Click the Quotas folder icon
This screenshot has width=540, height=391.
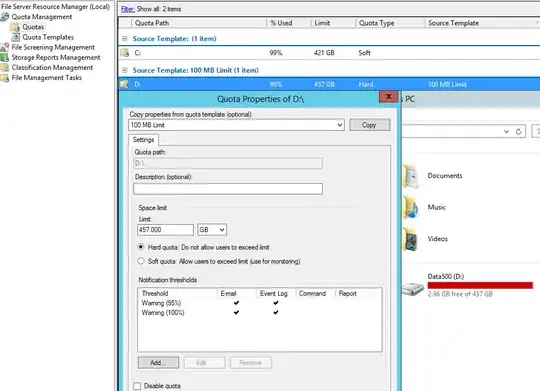click(x=15, y=27)
